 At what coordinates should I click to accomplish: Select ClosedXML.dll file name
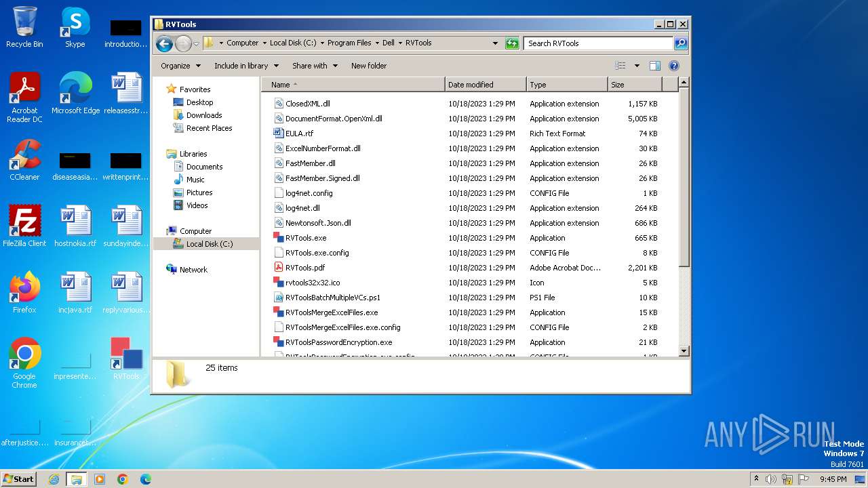(308, 104)
